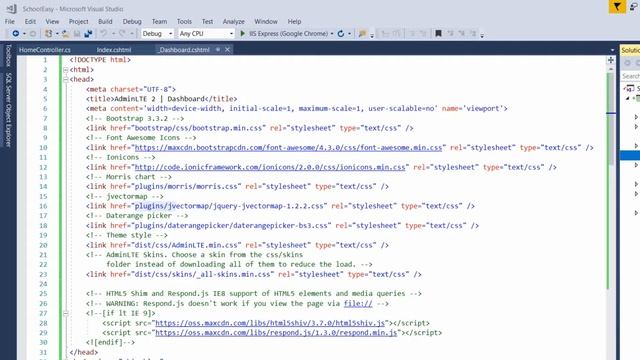Toggle a bookmark with the bookmark icon
This screenshot has height=360, width=640.
tap(438, 33)
